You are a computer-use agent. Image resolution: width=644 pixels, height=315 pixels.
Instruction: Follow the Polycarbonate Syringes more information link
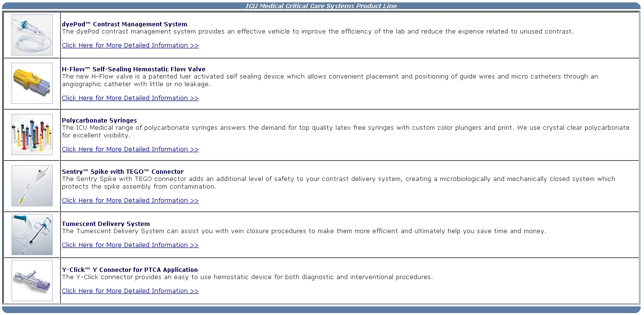coord(130,149)
